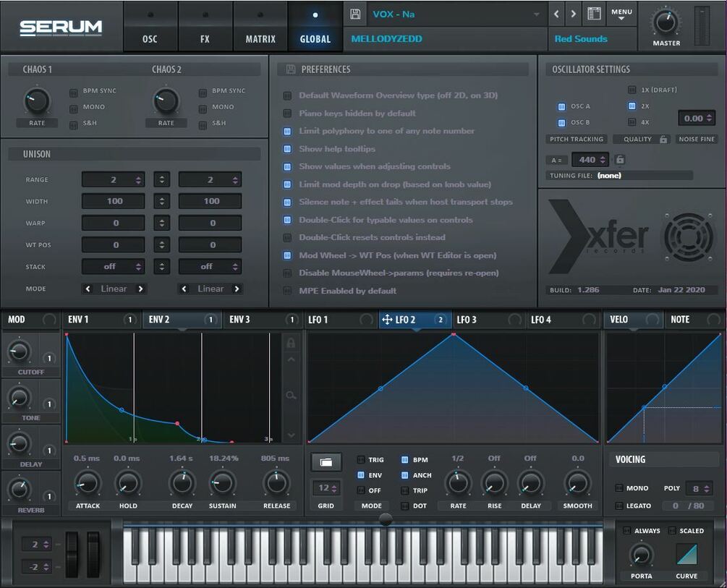Open the LFO shape folder icon

[326, 462]
